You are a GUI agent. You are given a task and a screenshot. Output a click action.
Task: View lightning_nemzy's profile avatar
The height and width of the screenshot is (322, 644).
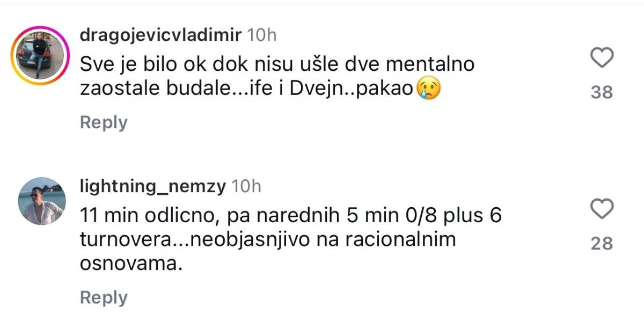pos(42,201)
